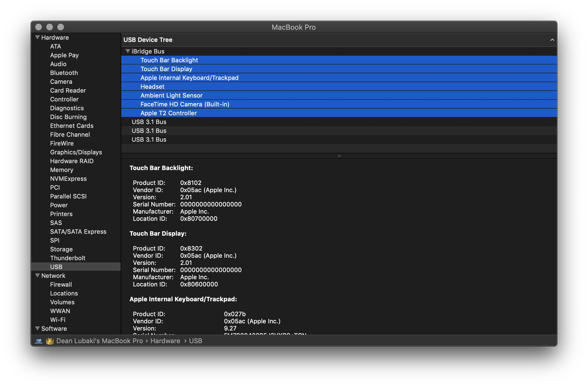This screenshot has height=387, width=588.
Task: Select Touch Bar Display device row
Action: coord(339,69)
